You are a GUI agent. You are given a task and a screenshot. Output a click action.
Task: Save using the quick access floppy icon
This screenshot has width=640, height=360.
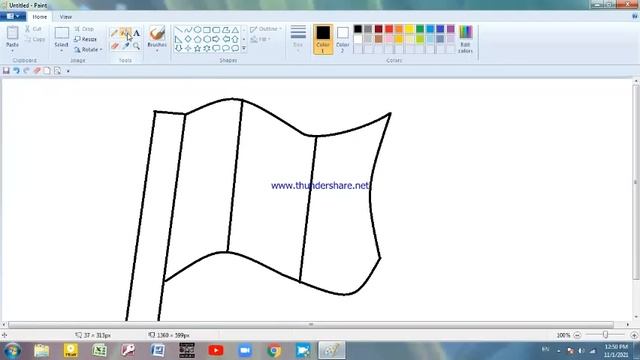(6, 71)
